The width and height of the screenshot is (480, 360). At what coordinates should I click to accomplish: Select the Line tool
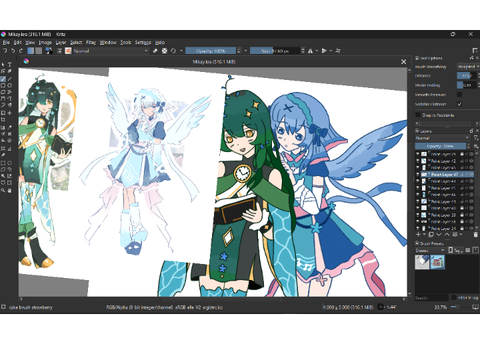pos(10,79)
